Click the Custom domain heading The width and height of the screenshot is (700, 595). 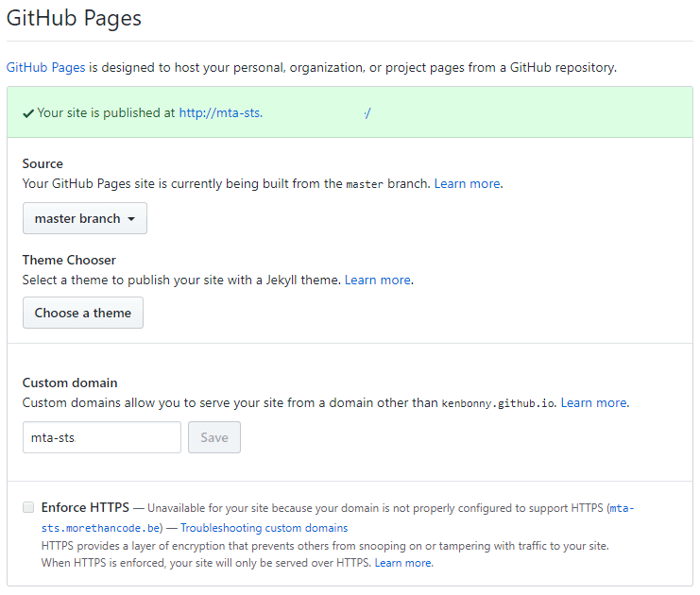pos(70,382)
